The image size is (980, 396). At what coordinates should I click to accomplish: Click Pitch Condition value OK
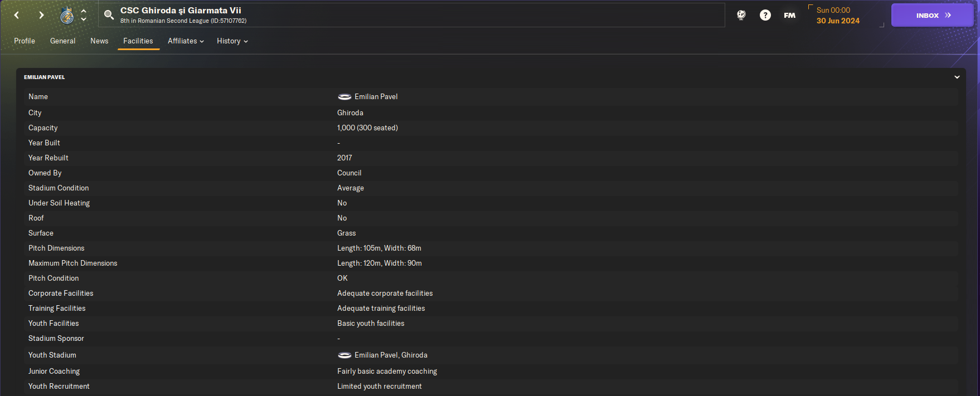tap(342, 278)
